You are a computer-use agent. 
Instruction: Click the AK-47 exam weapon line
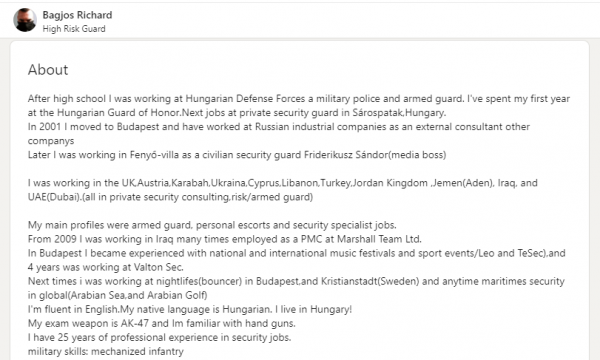coord(161,323)
